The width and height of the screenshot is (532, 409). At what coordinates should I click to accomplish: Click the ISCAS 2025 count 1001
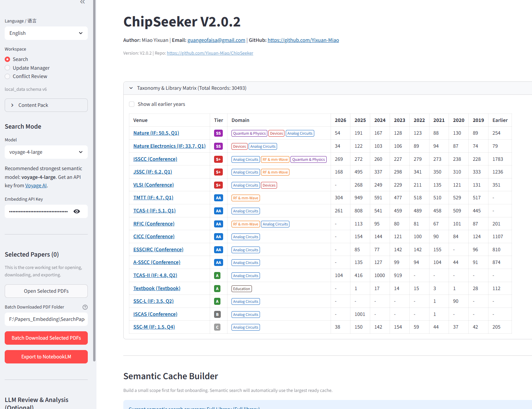point(360,314)
